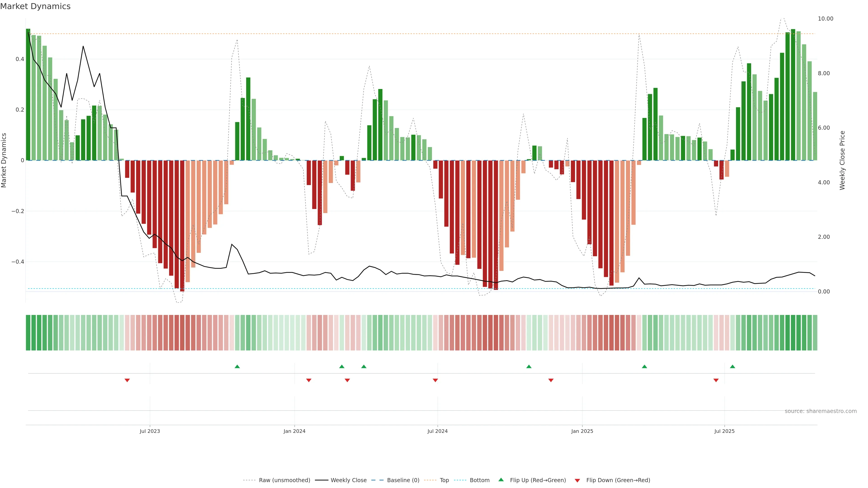Click the Market Dynamics chart title

click(35, 6)
